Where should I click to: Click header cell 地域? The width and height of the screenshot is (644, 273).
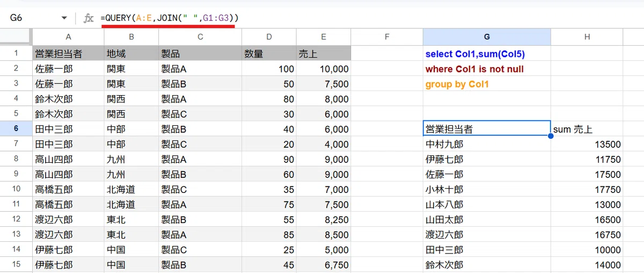[131, 54]
